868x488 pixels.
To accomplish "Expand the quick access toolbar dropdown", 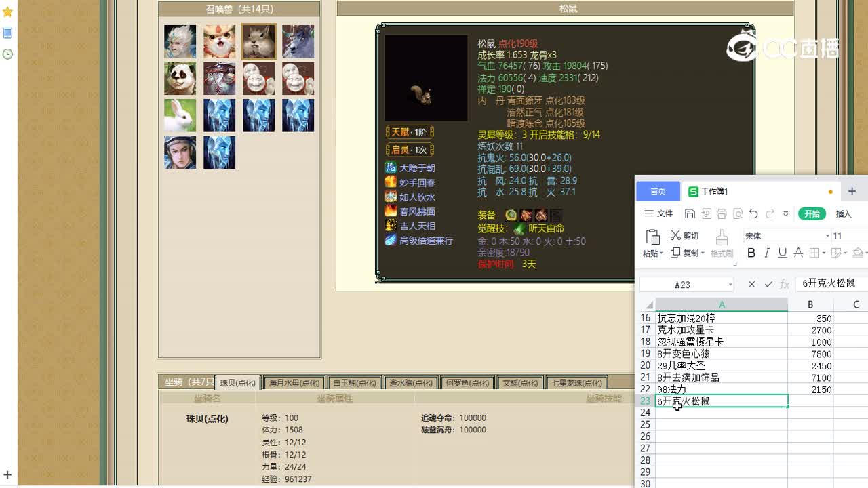I will pos(786,214).
